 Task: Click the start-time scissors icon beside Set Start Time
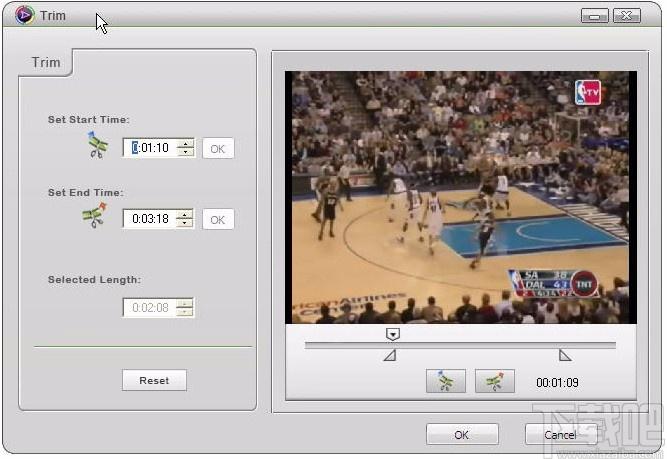tap(98, 145)
